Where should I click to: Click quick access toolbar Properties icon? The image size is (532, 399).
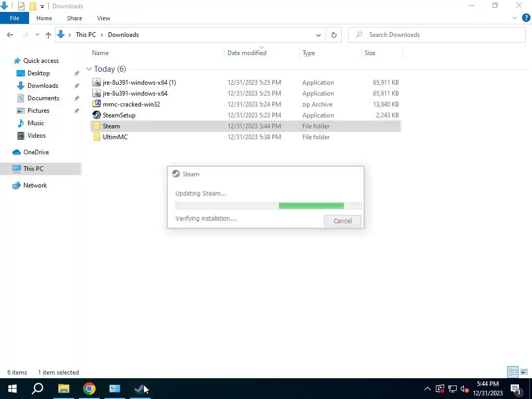point(21,6)
